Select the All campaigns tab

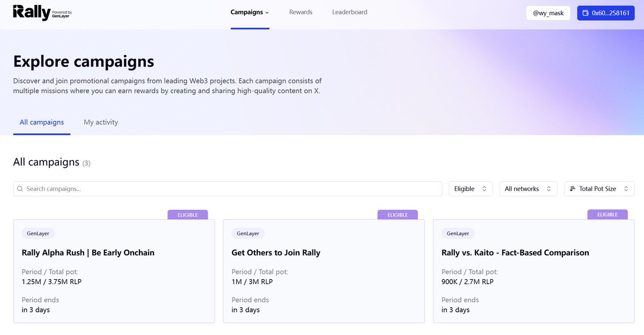pos(42,122)
